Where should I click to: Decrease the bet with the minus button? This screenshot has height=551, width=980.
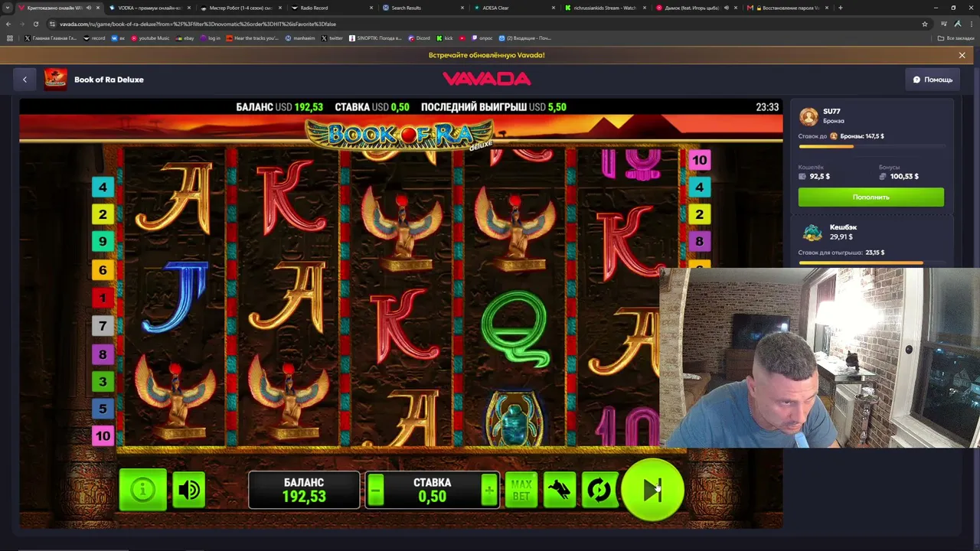click(375, 491)
